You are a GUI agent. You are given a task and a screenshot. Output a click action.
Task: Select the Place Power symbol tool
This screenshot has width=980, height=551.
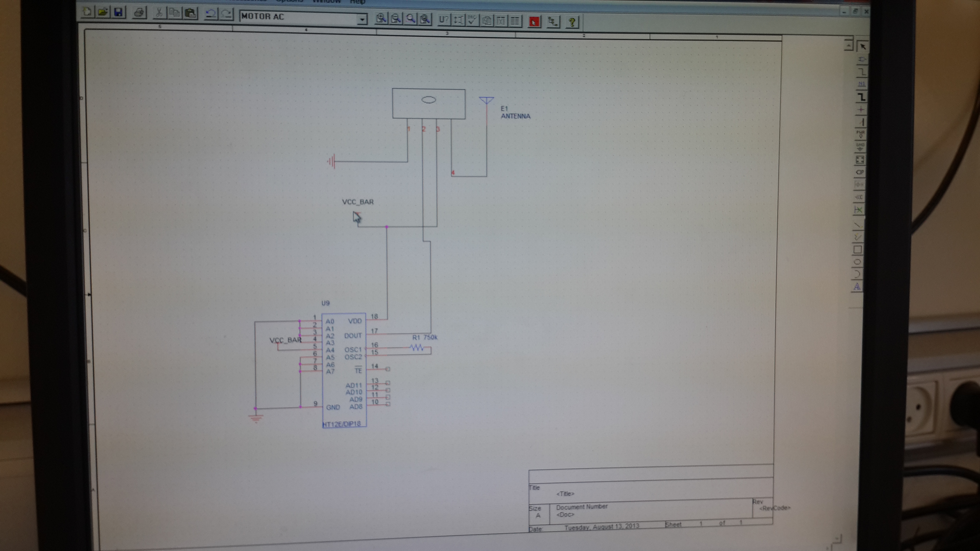pyautogui.click(x=861, y=134)
